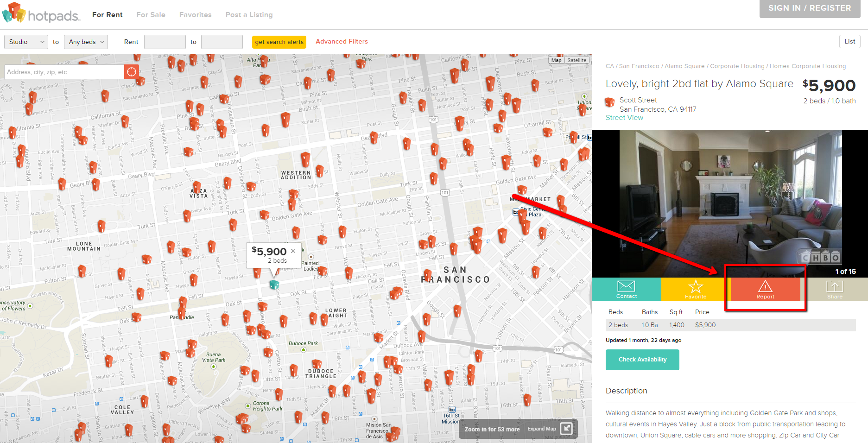Click the Expand Map icon
Screen dimensions: 868x443
point(566,429)
